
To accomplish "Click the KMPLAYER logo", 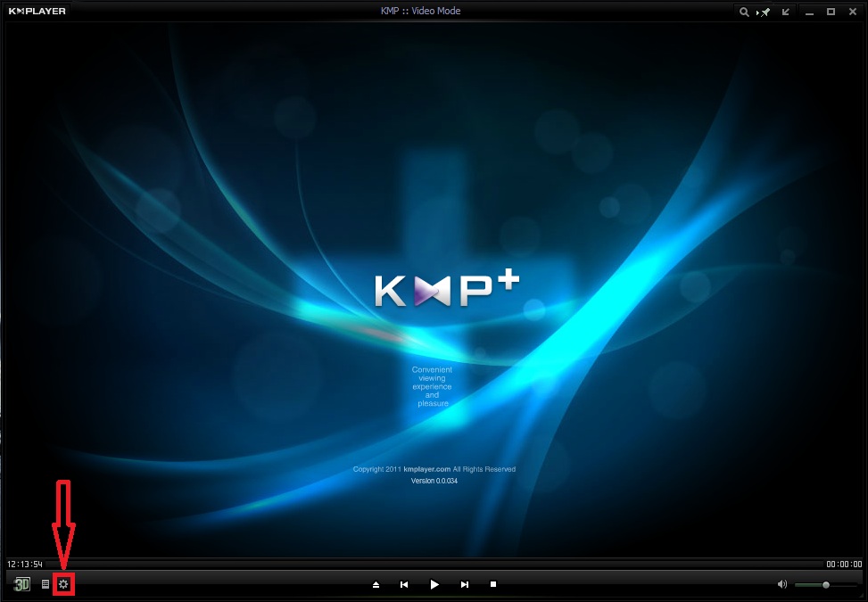I will point(37,11).
